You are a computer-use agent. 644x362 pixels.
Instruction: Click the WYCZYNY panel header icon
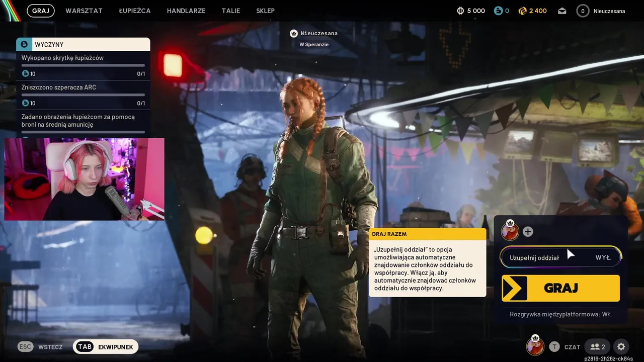[24, 44]
